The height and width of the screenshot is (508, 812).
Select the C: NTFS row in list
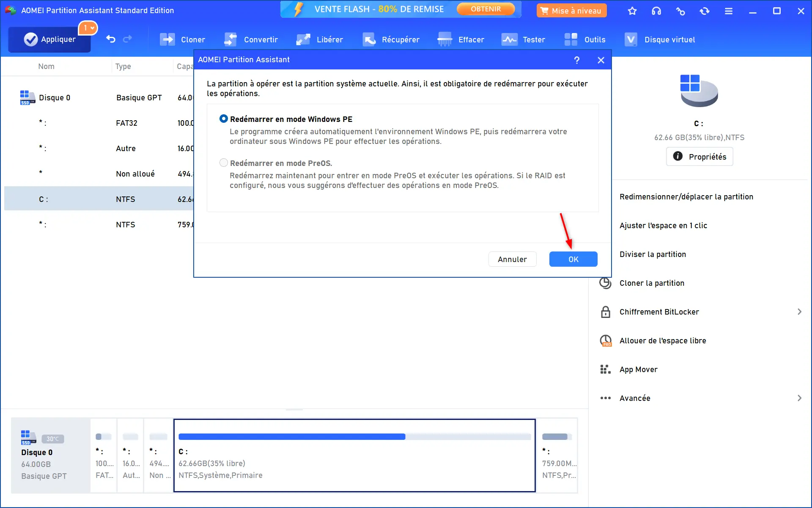pyautogui.click(x=99, y=199)
